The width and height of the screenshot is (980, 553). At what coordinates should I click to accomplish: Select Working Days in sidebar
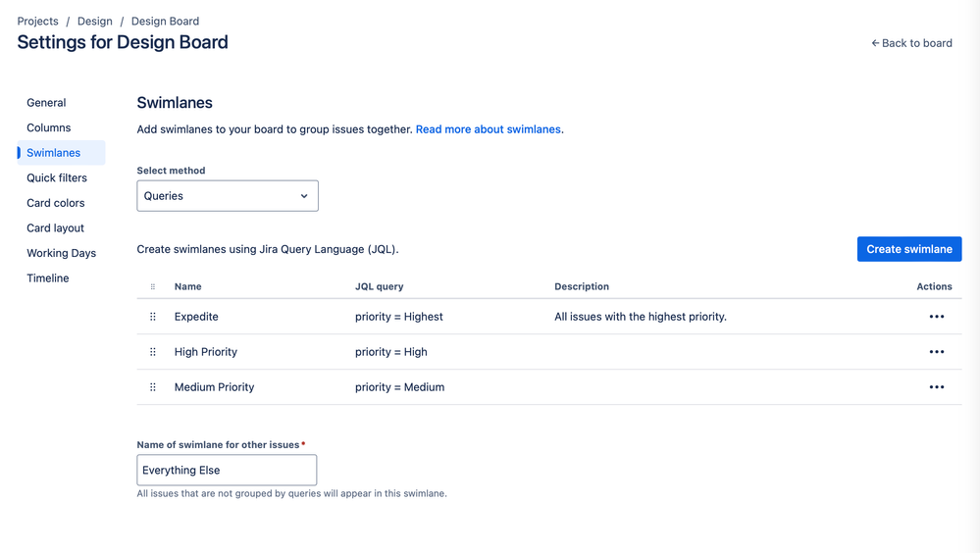(x=62, y=253)
